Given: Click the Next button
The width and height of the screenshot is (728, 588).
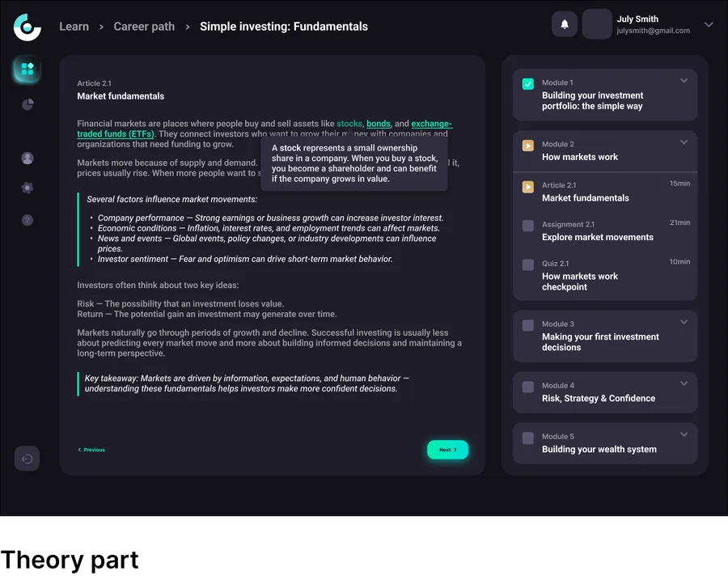Looking at the screenshot, I should pos(447,450).
